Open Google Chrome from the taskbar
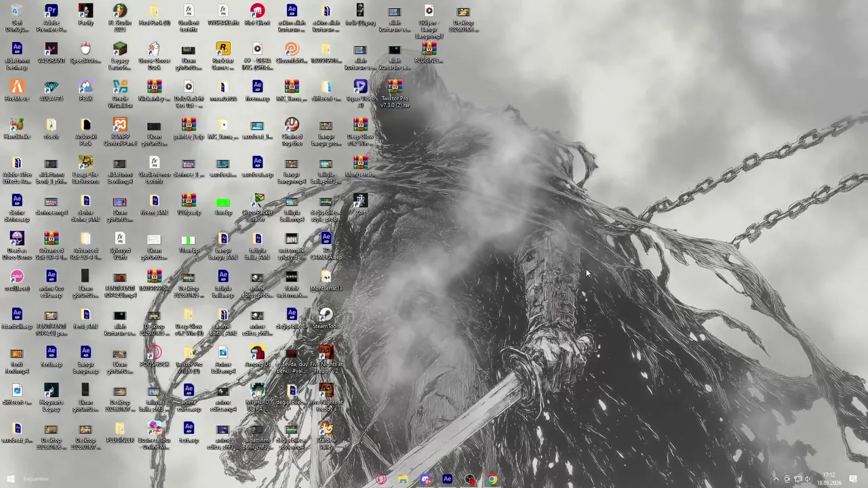This screenshot has height=488, width=868. point(492,479)
